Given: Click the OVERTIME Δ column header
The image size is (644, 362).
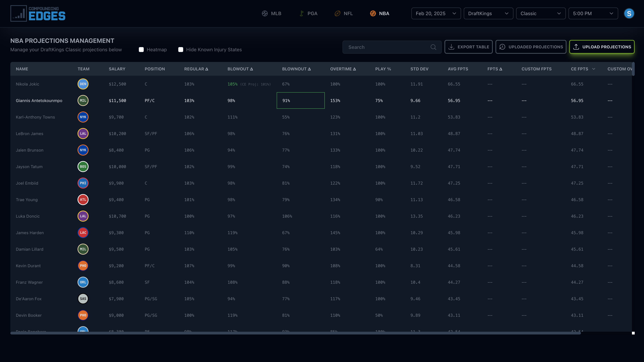Looking at the screenshot, I should pyautogui.click(x=343, y=69).
